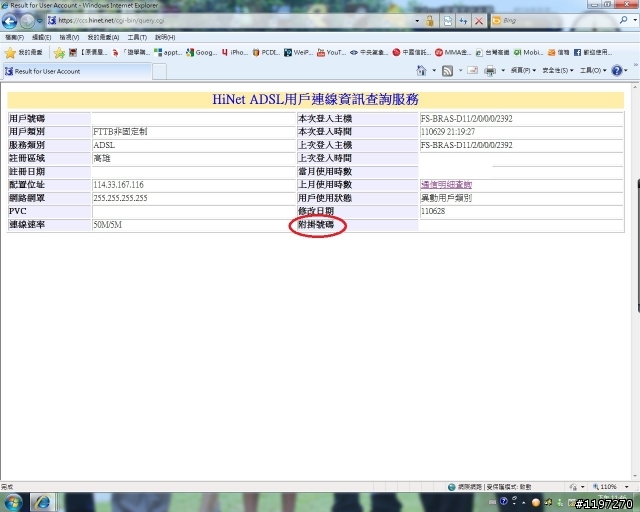Open the 通信明細查詢 link
Image resolution: width=640 pixels, height=512 pixels.
tap(446, 185)
